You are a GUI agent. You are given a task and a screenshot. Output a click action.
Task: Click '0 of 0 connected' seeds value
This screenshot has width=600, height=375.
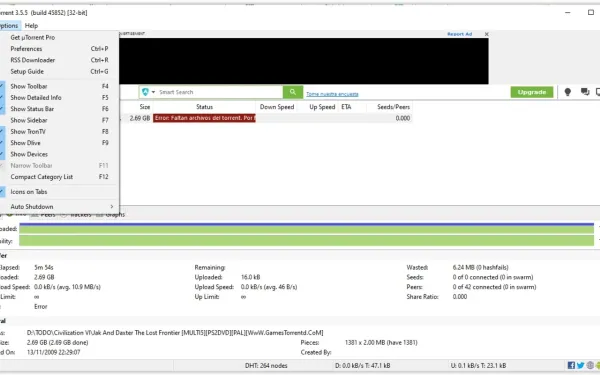click(492, 277)
